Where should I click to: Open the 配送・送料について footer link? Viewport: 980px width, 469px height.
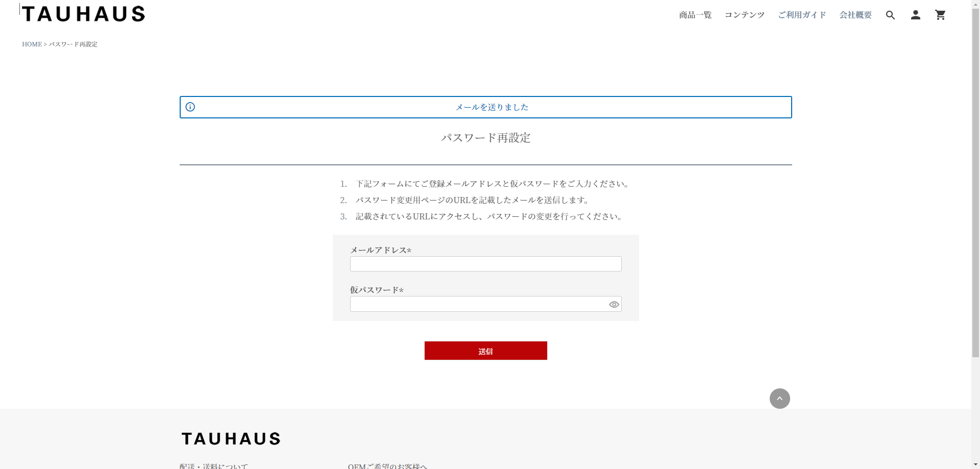tap(213, 466)
